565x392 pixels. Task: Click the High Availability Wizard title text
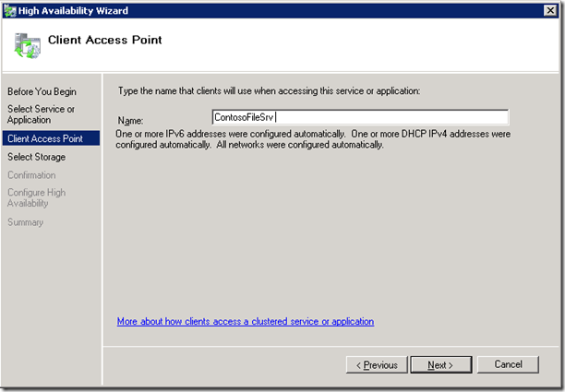73,11
